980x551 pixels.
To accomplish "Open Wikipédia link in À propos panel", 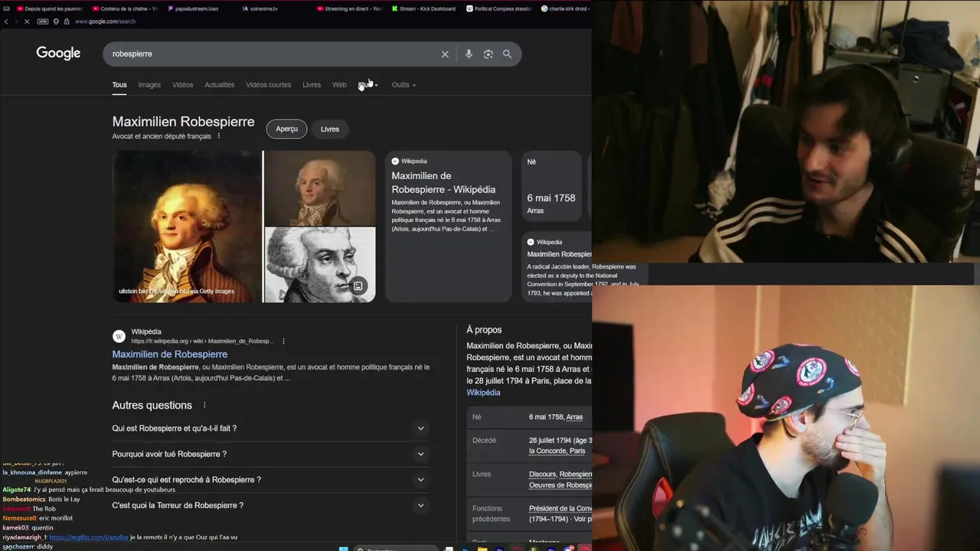I will pos(483,393).
